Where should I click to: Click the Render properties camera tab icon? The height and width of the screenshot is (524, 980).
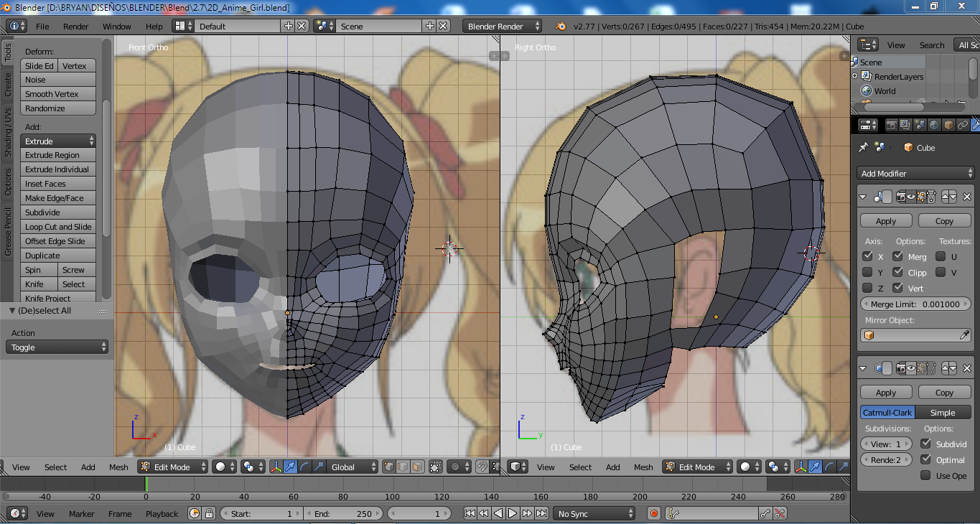(891, 125)
